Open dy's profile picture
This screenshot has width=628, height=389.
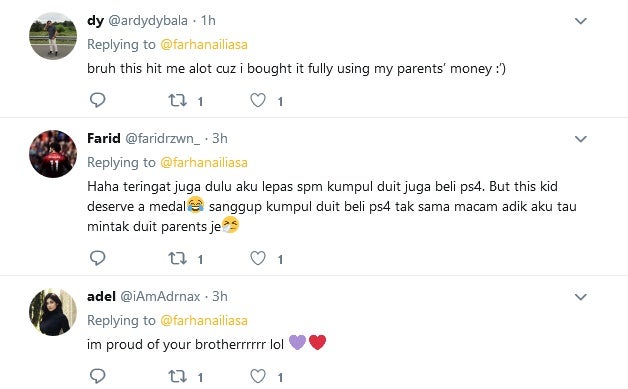[x=53, y=36]
